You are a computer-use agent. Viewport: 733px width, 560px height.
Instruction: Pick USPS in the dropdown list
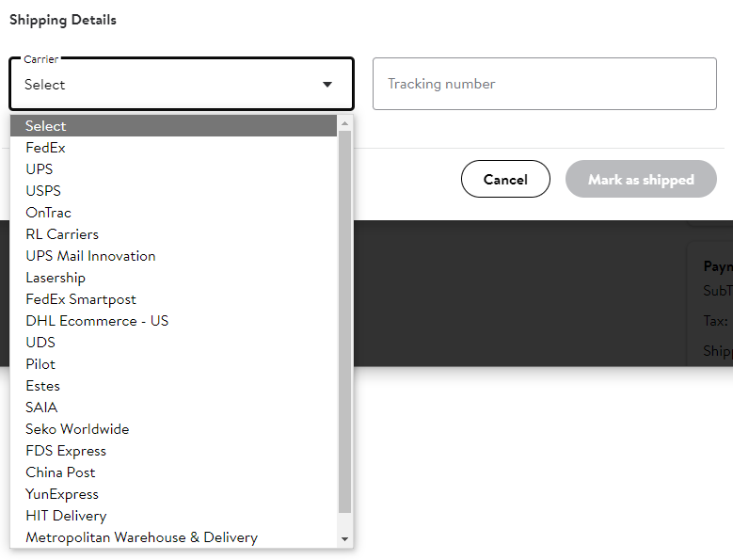pos(43,191)
